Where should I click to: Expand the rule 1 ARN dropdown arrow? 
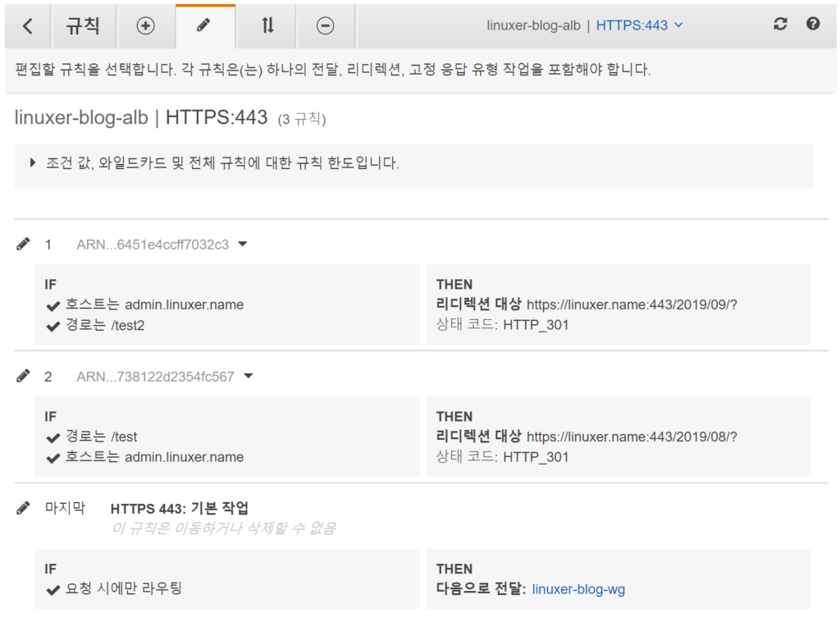tap(243, 244)
